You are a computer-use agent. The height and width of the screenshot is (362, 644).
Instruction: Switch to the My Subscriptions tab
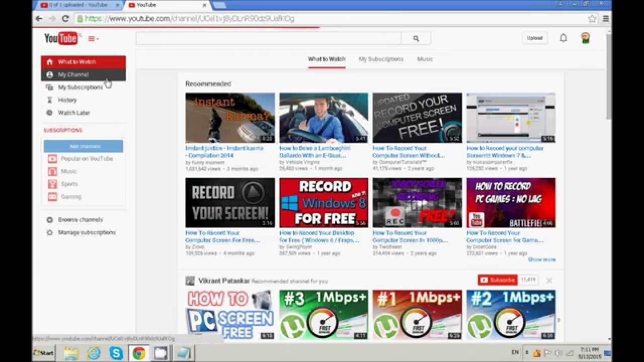pos(381,59)
